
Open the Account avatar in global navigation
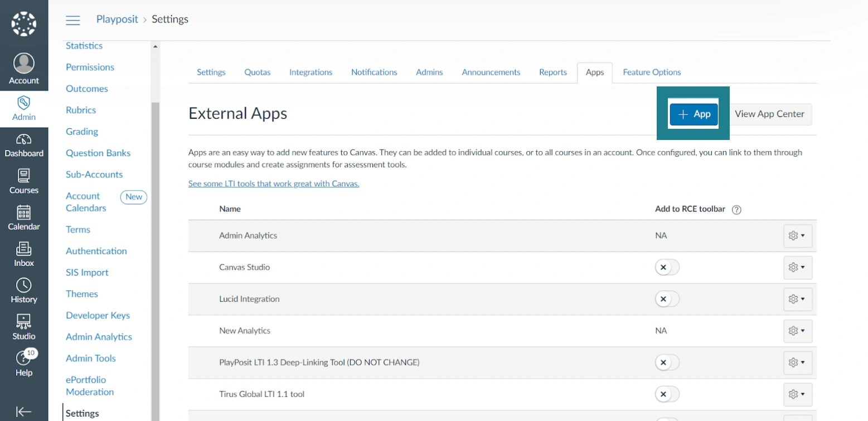24,64
